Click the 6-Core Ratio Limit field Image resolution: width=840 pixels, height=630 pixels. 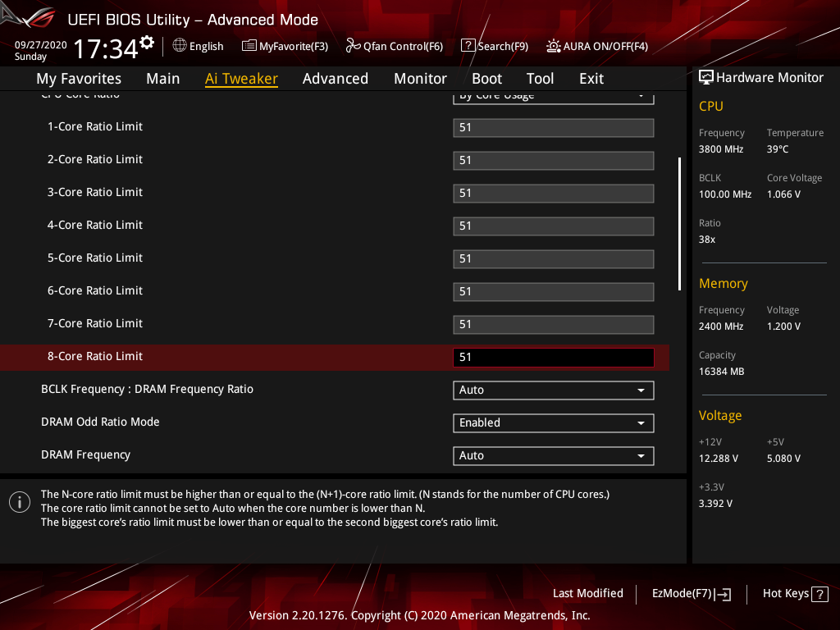[x=554, y=291]
